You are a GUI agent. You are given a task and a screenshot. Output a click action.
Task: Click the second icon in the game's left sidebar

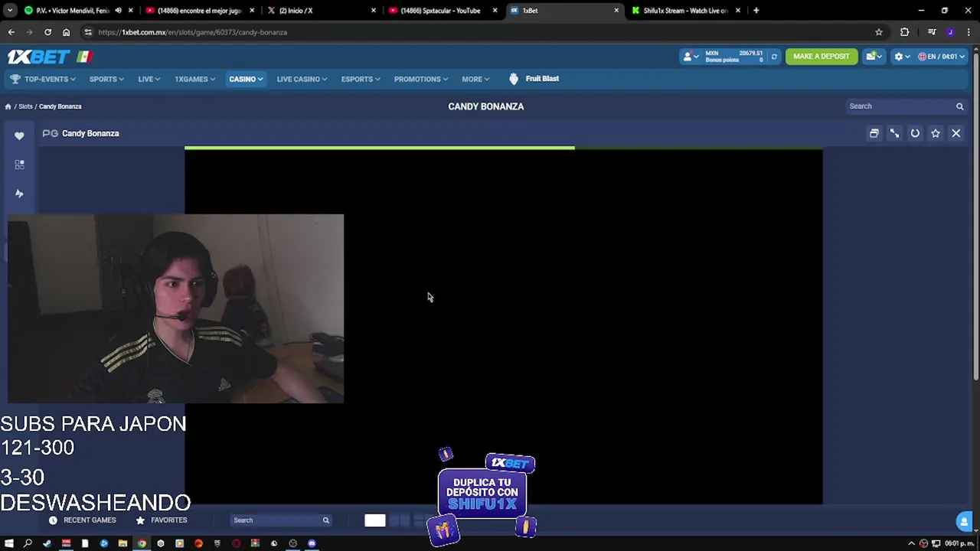(19, 165)
